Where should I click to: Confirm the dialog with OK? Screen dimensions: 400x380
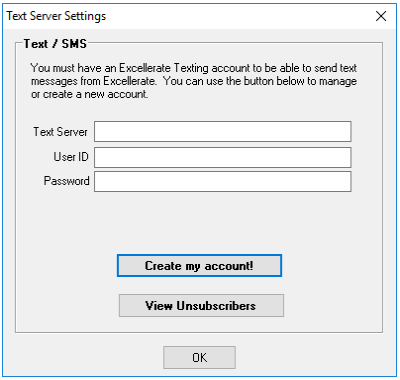coord(199,357)
